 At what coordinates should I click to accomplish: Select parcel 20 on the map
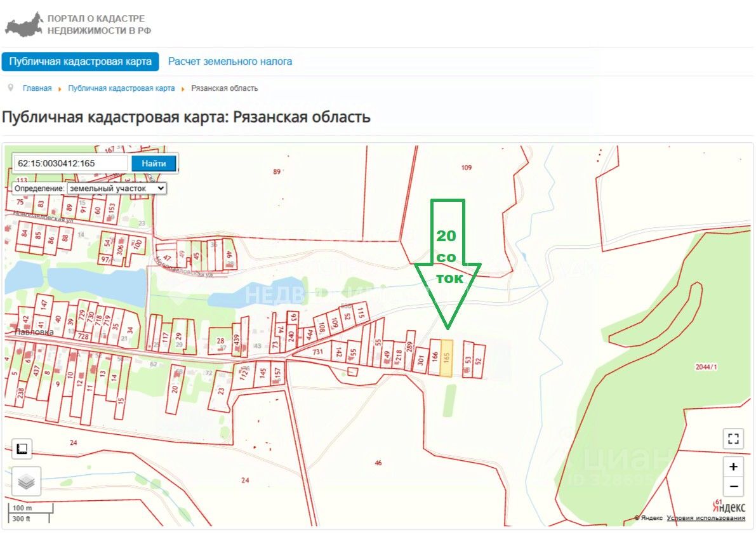pos(175,388)
